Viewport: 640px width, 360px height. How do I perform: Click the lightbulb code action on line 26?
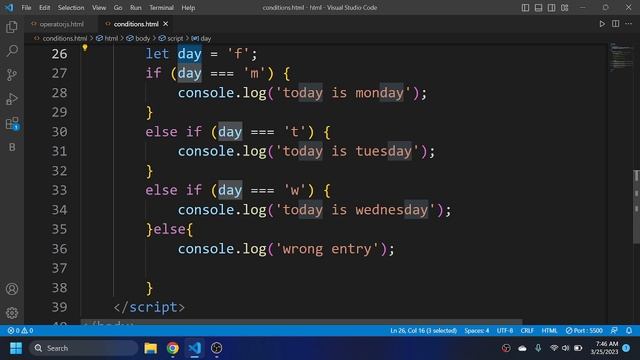(x=85, y=48)
